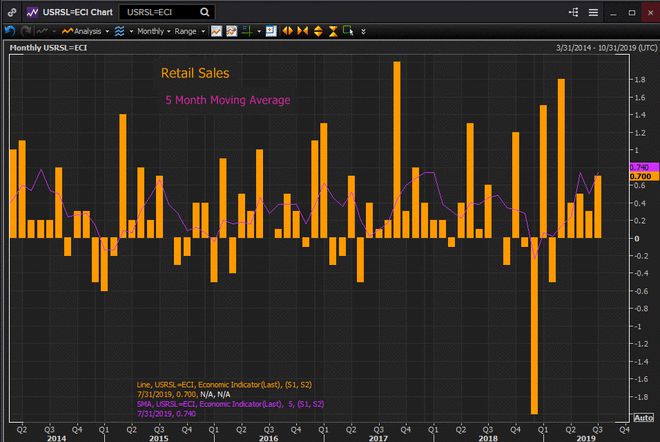Expand the toolbar overflow chevrons

363,32
